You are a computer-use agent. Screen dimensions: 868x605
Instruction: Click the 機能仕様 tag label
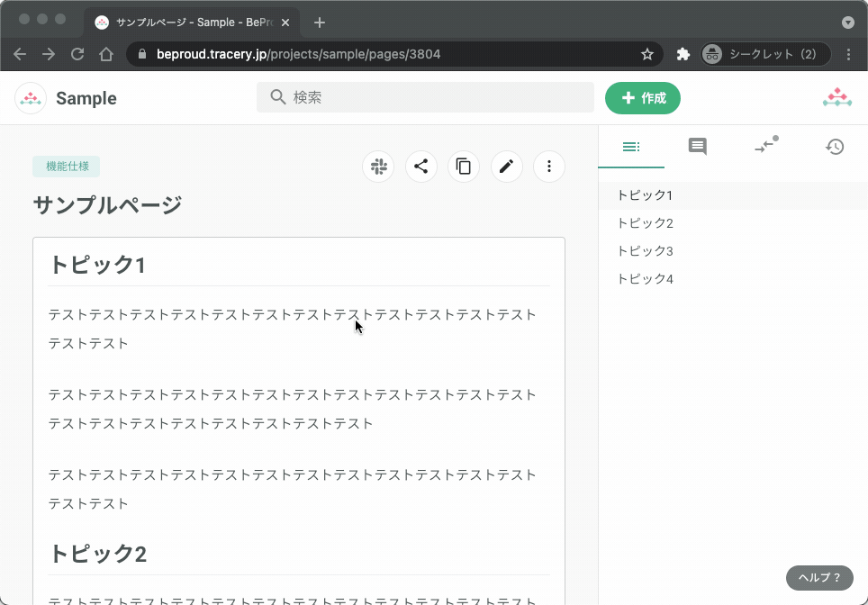click(66, 167)
